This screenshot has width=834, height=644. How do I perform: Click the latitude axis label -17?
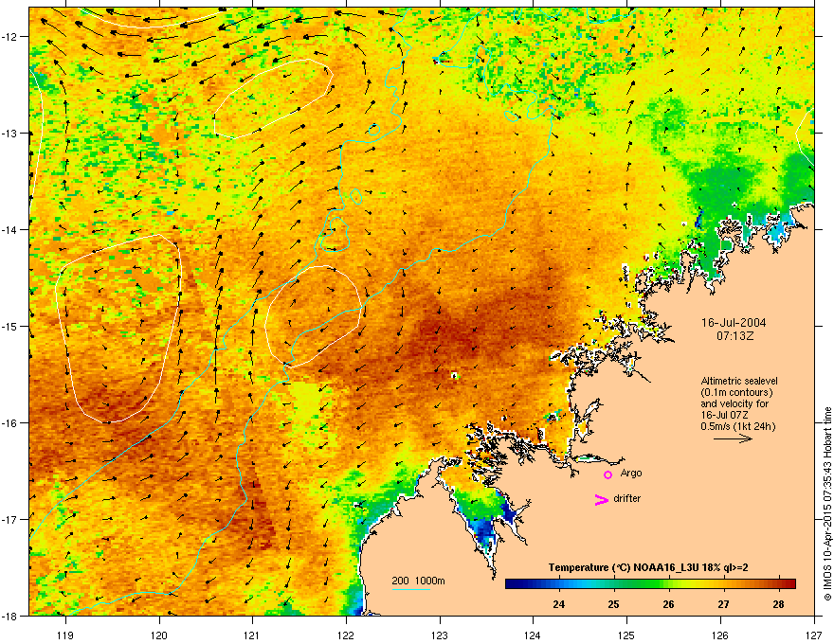click(10, 519)
